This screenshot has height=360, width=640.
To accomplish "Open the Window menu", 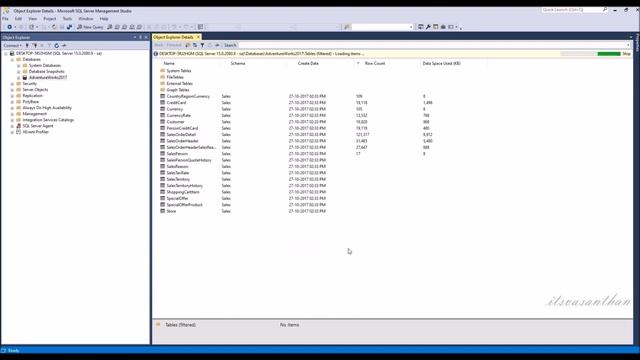I will pos(86,19).
